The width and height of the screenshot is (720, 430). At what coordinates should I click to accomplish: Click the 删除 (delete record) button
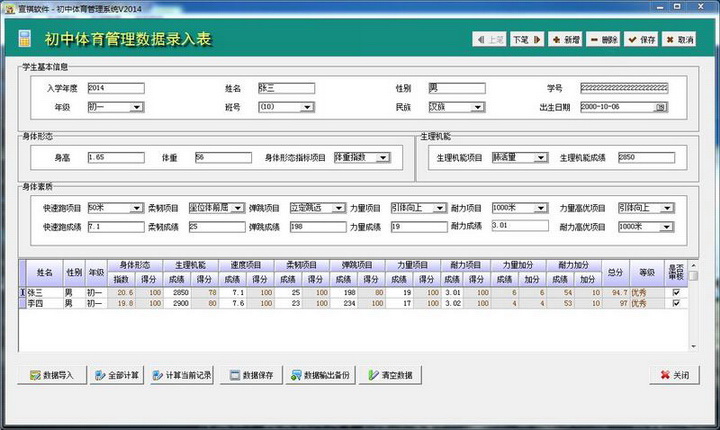[x=603, y=40]
